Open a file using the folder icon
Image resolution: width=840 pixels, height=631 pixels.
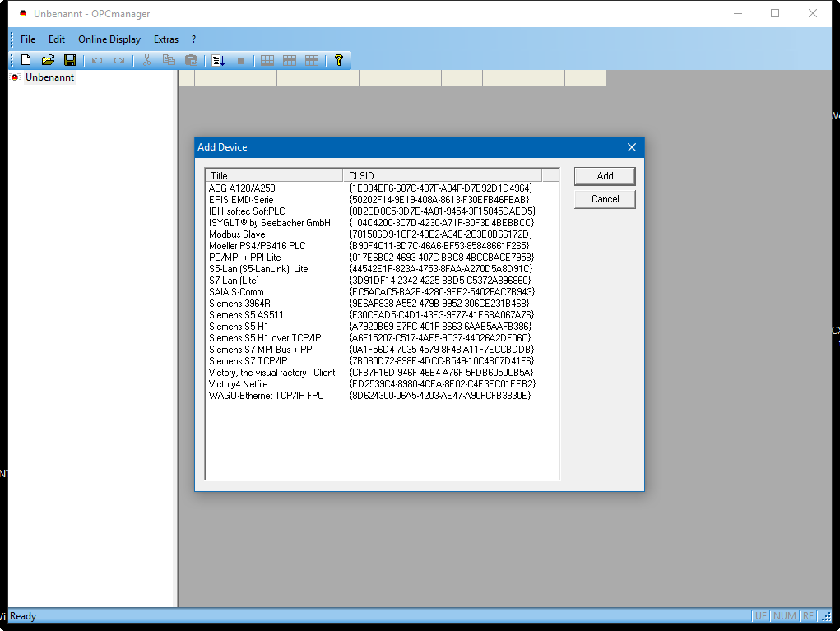49,60
